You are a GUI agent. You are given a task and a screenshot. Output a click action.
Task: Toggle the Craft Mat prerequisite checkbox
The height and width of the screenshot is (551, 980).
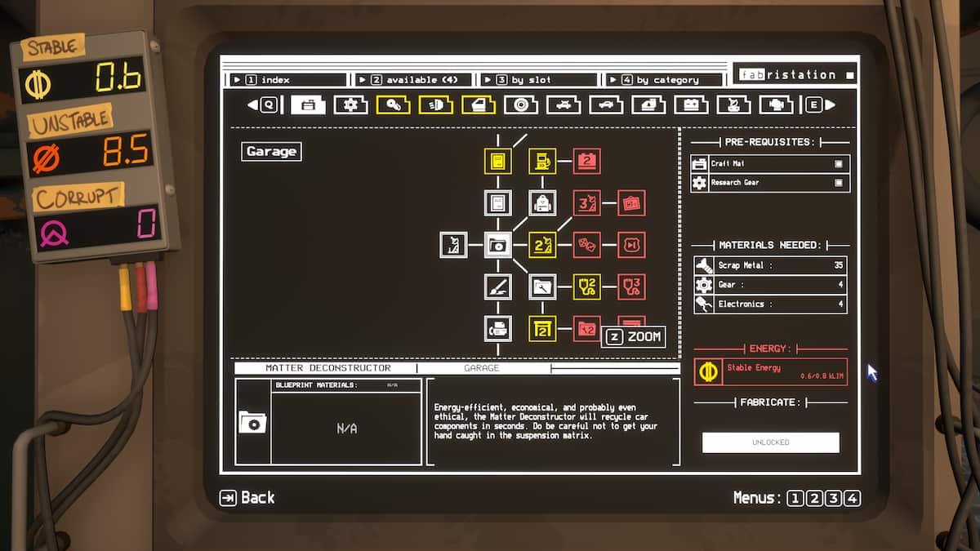click(838, 164)
